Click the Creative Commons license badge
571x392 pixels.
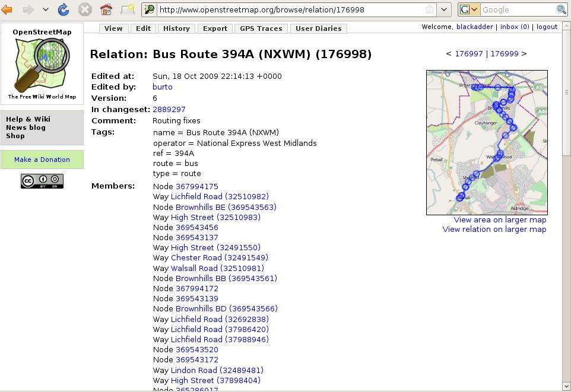click(x=42, y=181)
